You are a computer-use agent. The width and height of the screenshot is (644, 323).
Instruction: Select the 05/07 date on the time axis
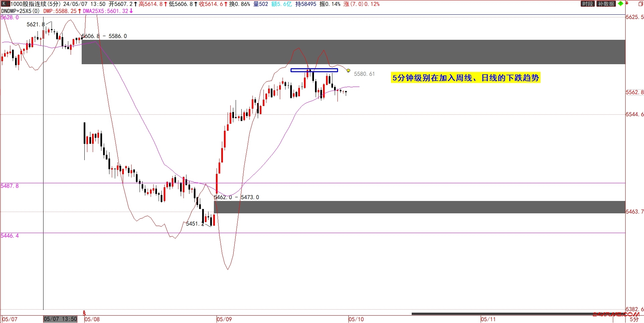pos(10,319)
